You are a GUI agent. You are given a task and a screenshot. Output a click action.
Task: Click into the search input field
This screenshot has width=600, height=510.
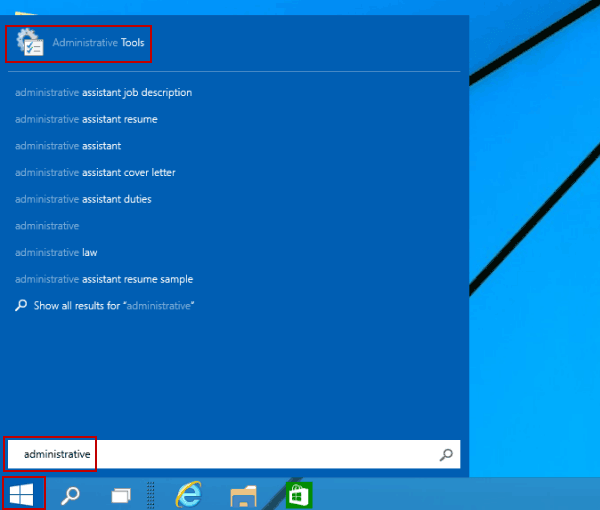coord(234,454)
